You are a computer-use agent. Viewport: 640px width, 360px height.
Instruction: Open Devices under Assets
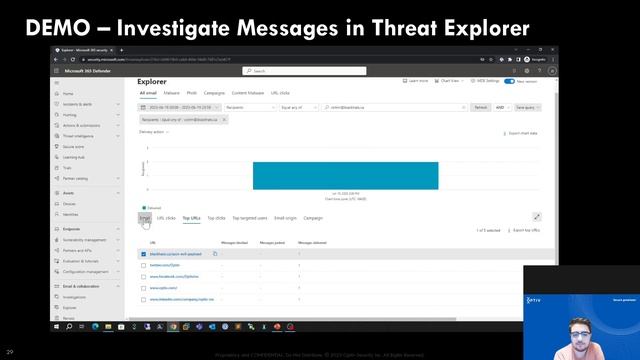click(69, 204)
